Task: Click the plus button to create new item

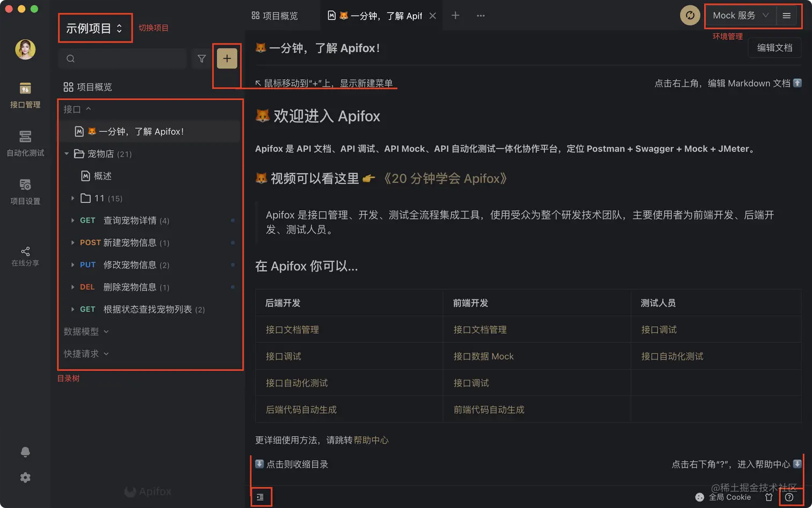Action: 227,59
